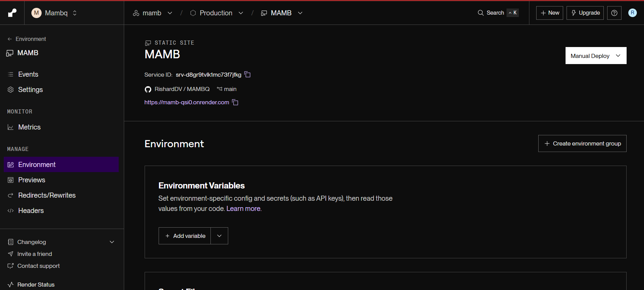Click the Headers code brackets icon
This screenshot has width=644, height=290.
tap(11, 211)
